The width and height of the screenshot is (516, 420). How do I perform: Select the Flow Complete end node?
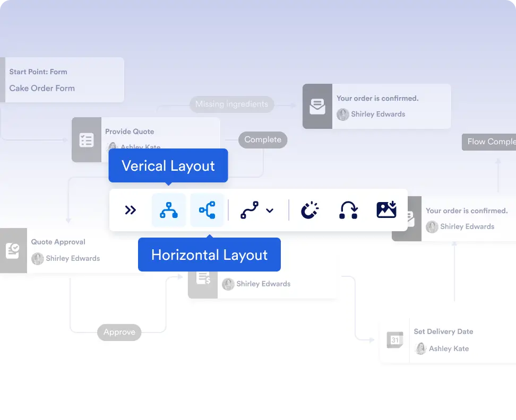tap(489, 142)
